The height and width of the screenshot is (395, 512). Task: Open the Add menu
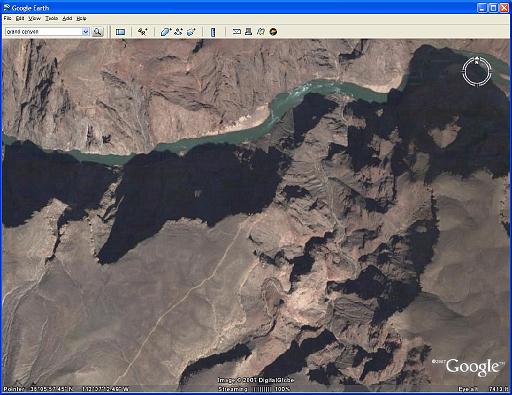click(67, 19)
